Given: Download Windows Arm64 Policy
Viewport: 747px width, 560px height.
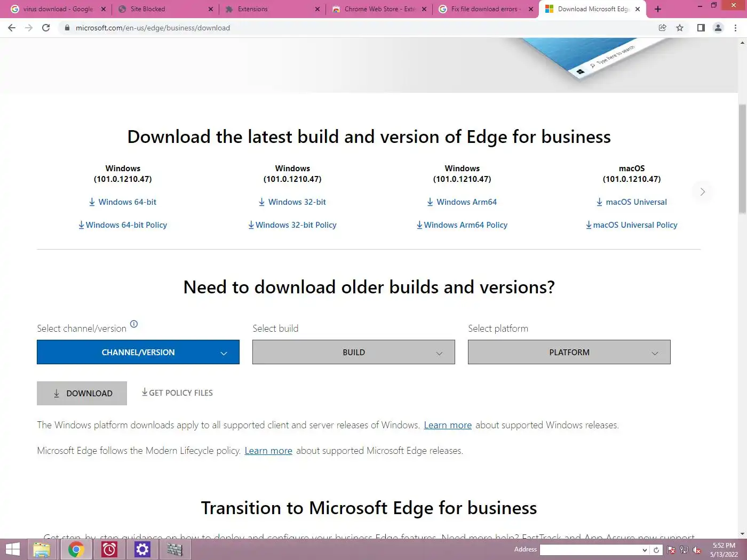Looking at the screenshot, I should (462, 225).
